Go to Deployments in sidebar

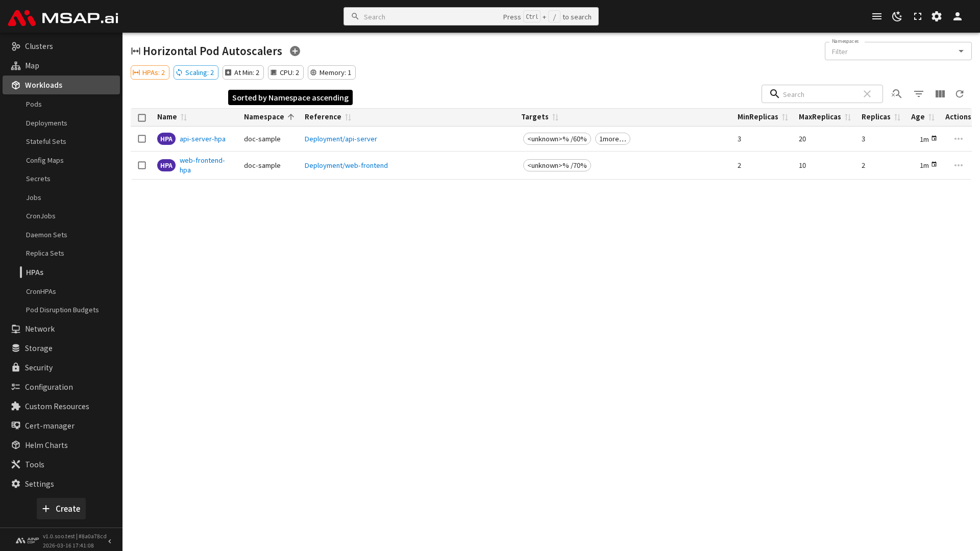point(46,123)
